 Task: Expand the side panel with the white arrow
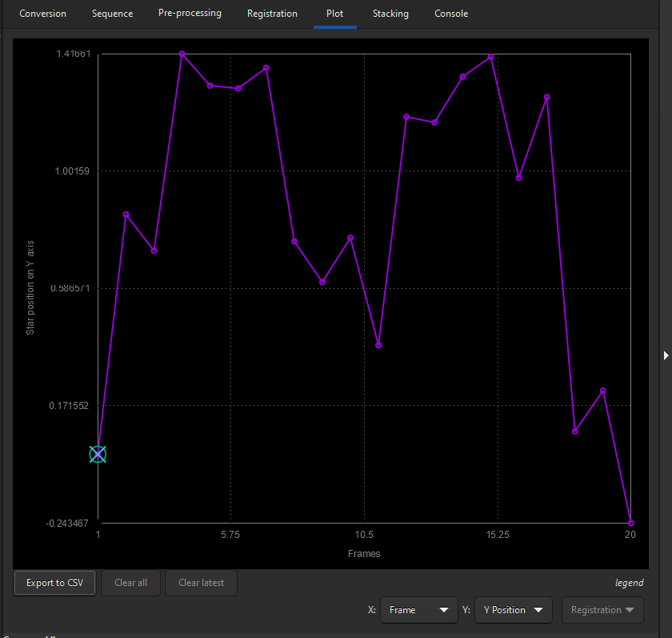pyautogui.click(x=666, y=355)
